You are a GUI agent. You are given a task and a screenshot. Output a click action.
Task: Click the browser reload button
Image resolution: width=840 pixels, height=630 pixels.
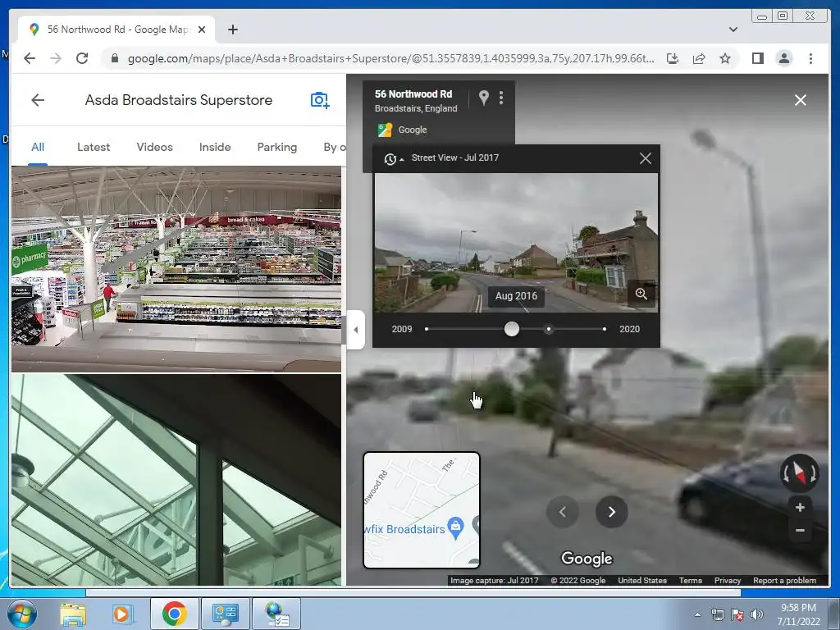pyautogui.click(x=82, y=58)
